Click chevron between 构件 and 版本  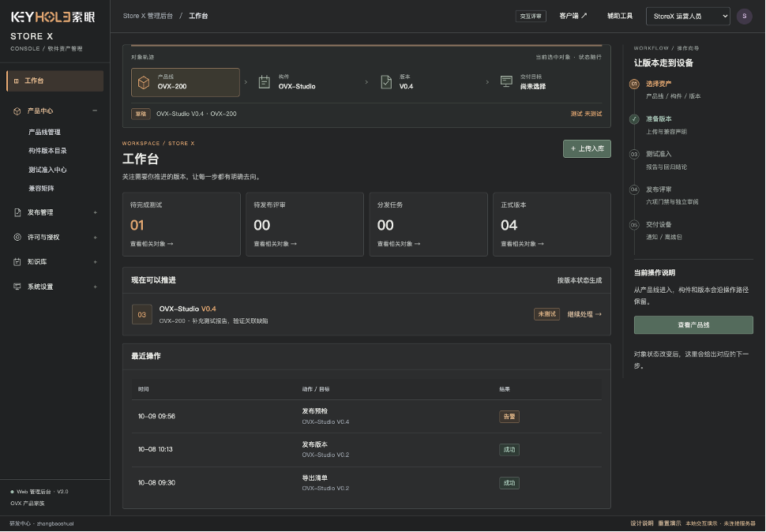click(366, 82)
